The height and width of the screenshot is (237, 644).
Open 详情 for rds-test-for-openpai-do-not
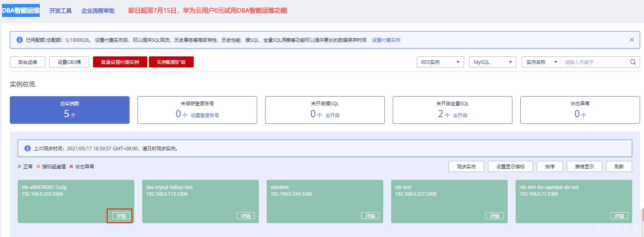[619, 216]
